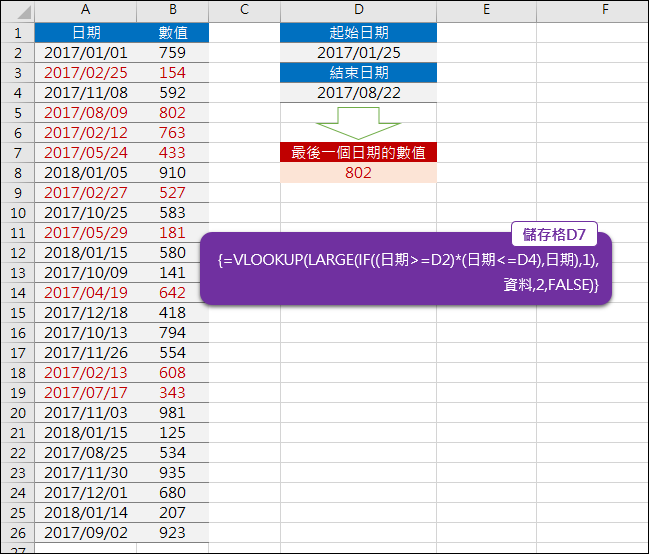This screenshot has width=649, height=554.
Task: Click the purple VLOOKUP formula text box
Action: click(406, 269)
